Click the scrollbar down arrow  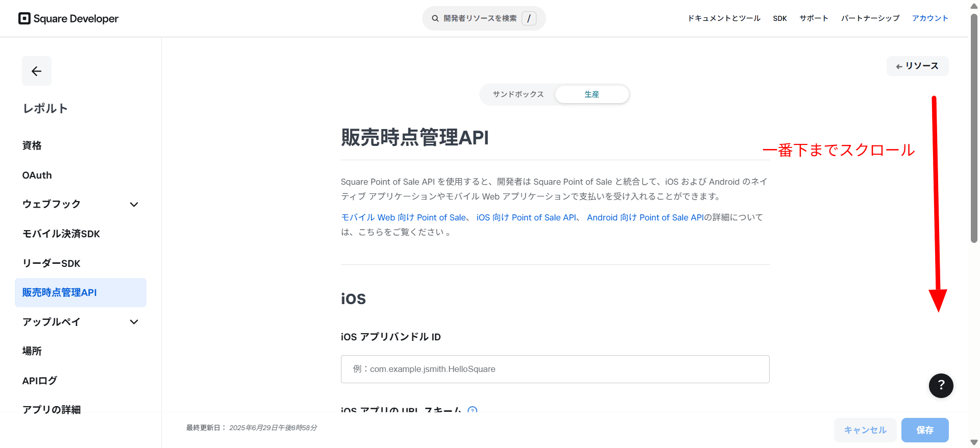pyautogui.click(x=974, y=442)
